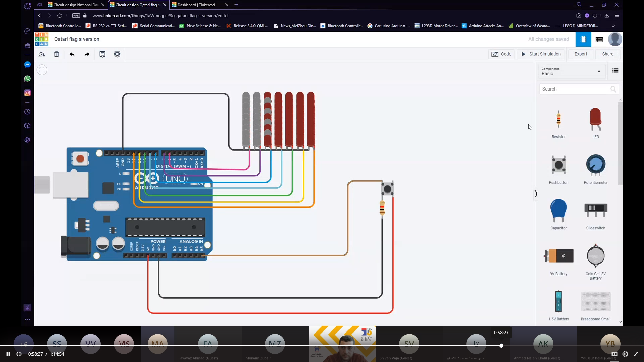The width and height of the screenshot is (644, 362).
Task: Collapse the components side panel
Action: coord(536,194)
